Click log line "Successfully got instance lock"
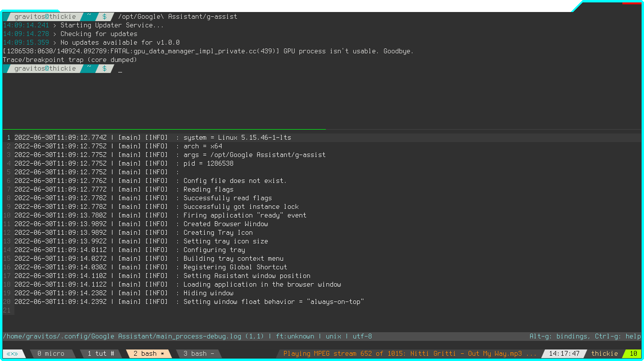The height and width of the screenshot is (361, 644). pyautogui.click(x=241, y=207)
